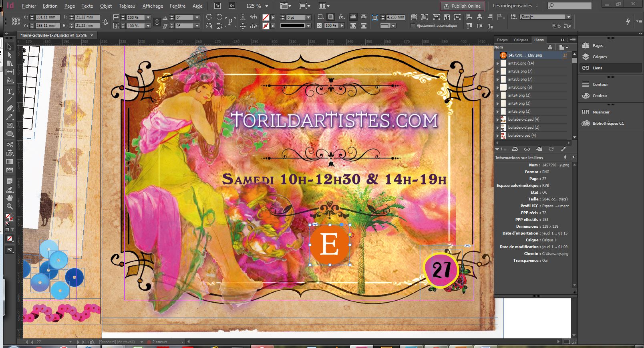Open the Affichage menu

(153, 6)
